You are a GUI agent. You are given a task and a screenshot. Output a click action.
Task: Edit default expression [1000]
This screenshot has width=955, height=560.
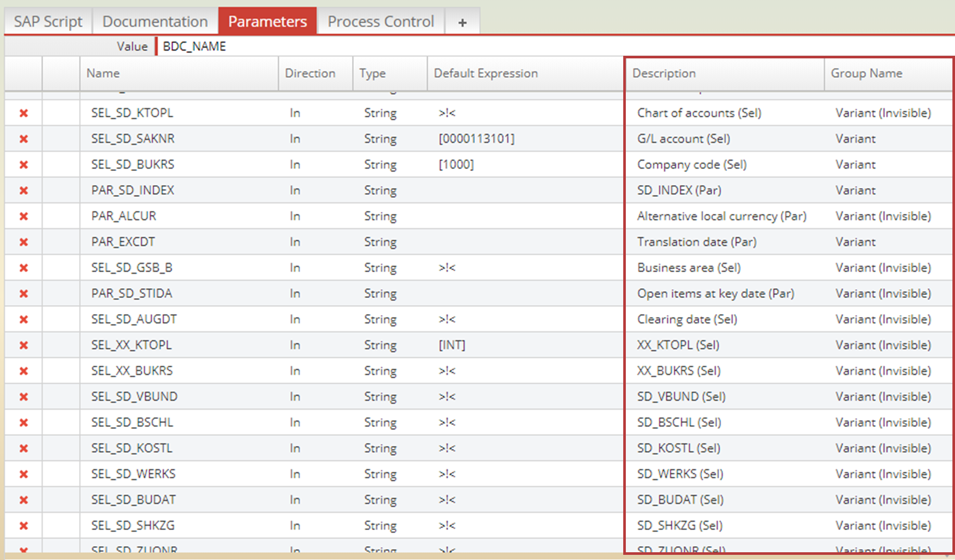[x=456, y=165]
